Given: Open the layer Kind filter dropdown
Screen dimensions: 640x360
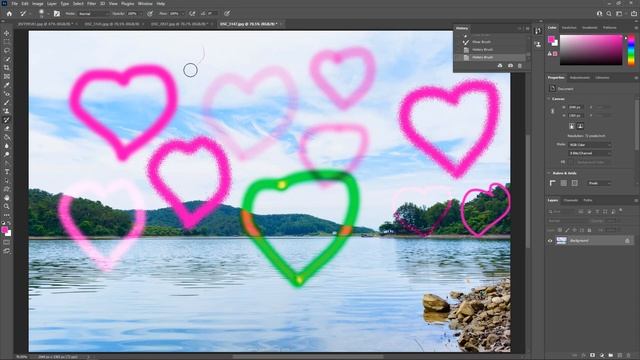Looking at the screenshot, I should [x=562, y=211].
